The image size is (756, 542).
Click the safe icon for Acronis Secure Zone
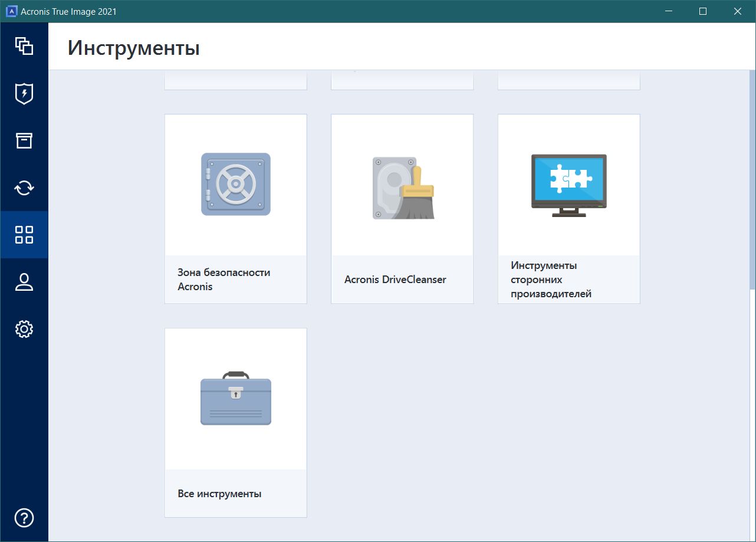(236, 184)
